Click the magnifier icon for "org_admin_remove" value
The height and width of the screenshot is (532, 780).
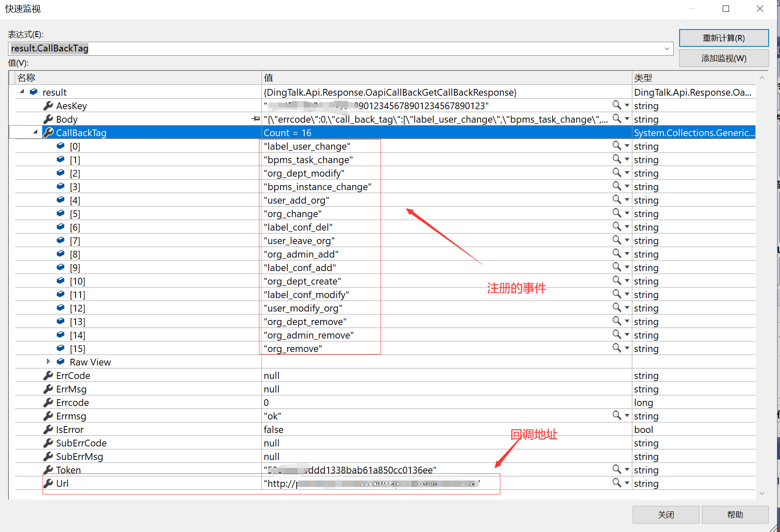coord(617,334)
